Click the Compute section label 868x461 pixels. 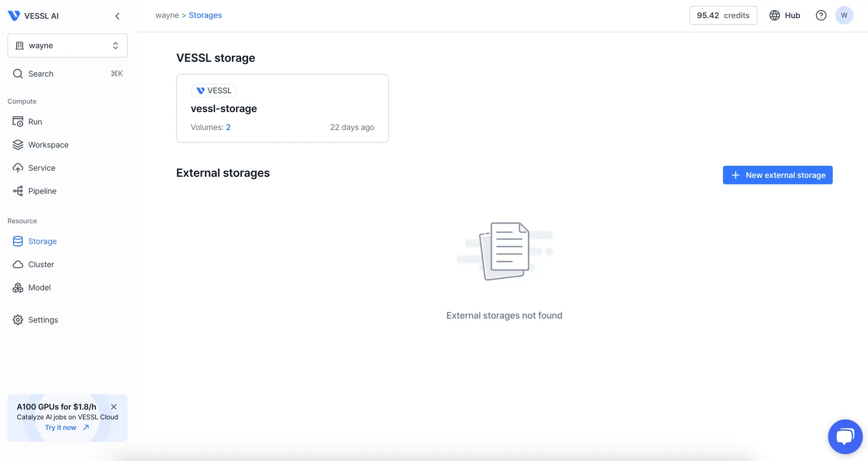(x=22, y=101)
